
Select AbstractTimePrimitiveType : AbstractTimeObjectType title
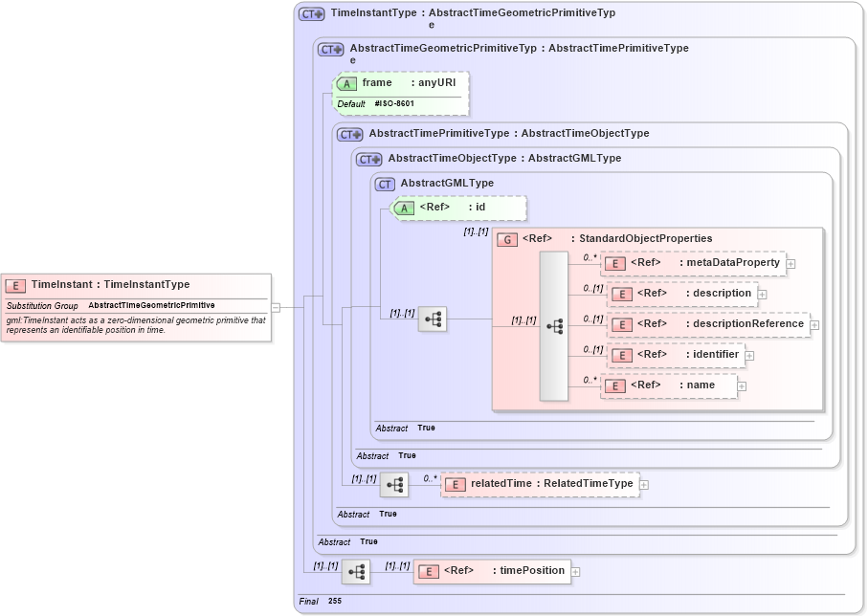[x=509, y=133]
